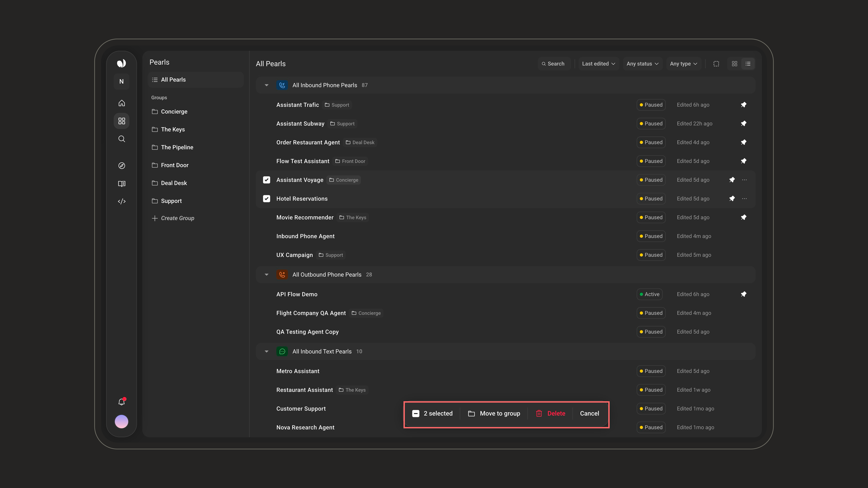
Task: Open Inbound Phone Agent
Action: pos(505,236)
